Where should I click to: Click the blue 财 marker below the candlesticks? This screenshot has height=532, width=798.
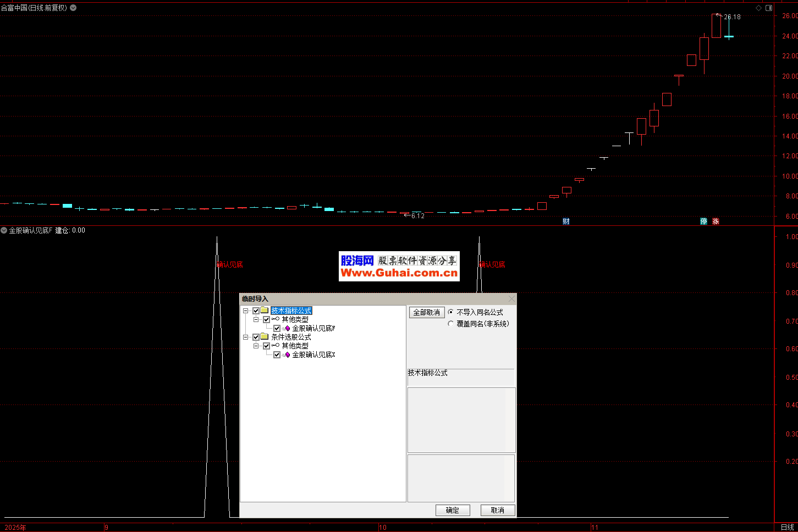(566, 221)
